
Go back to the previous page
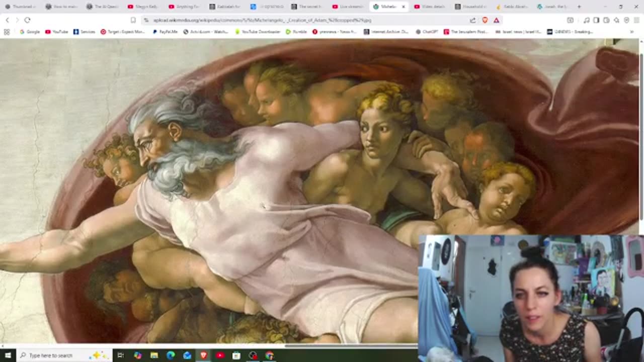click(7, 20)
